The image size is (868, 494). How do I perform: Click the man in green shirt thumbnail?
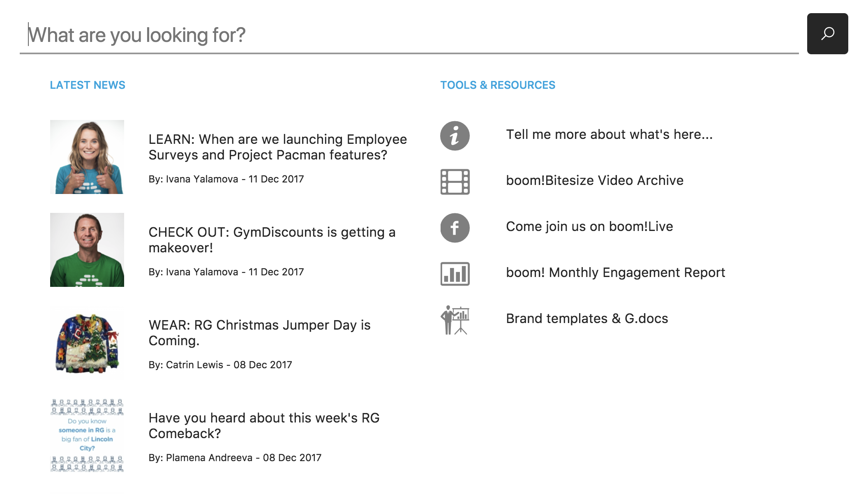(87, 250)
